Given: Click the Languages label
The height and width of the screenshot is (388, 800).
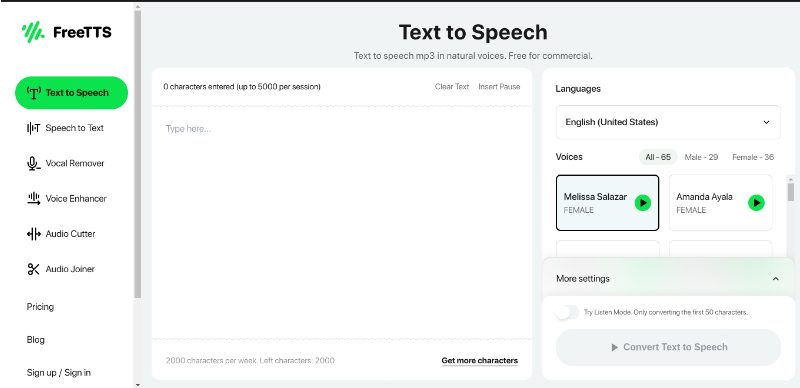Looking at the screenshot, I should [578, 89].
